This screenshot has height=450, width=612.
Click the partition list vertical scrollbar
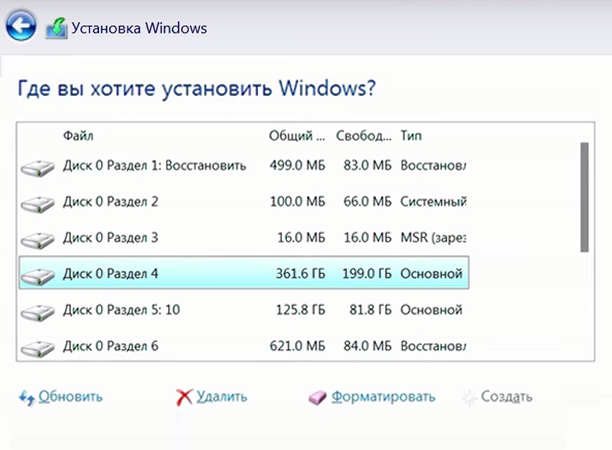[x=584, y=197]
